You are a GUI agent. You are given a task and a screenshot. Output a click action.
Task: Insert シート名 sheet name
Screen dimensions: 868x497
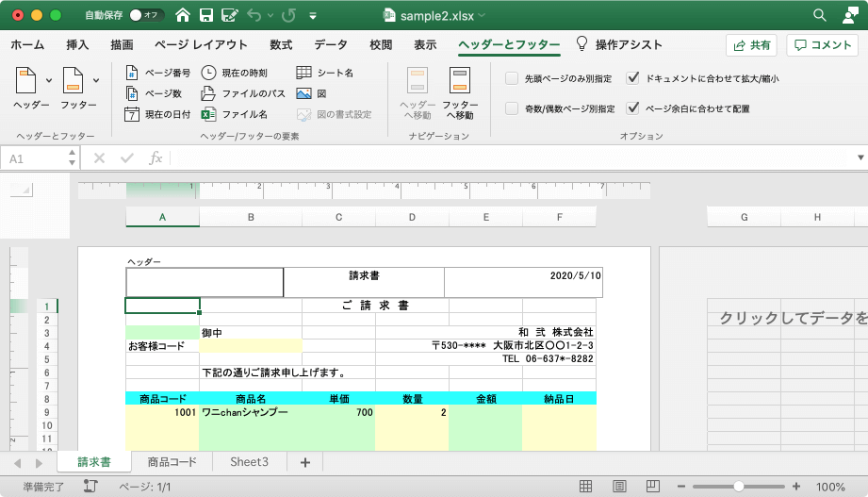pos(325,73)
